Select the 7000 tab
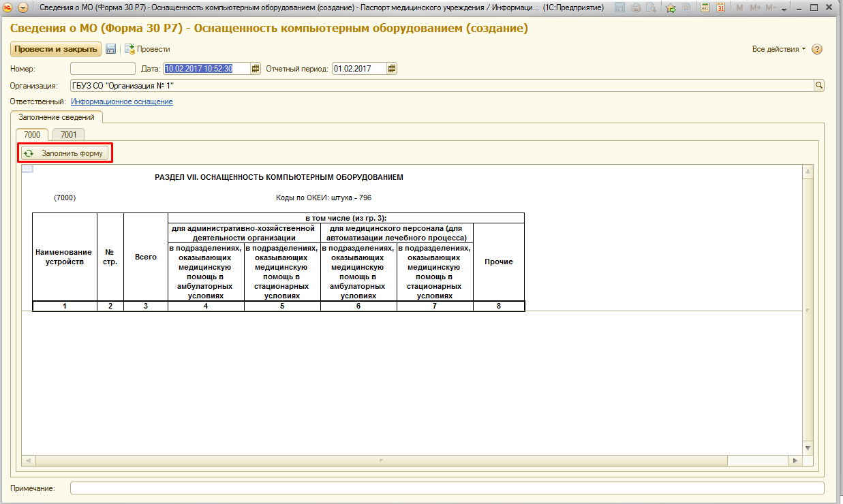Screen dimensions: 843x504 tap(32, 135)
